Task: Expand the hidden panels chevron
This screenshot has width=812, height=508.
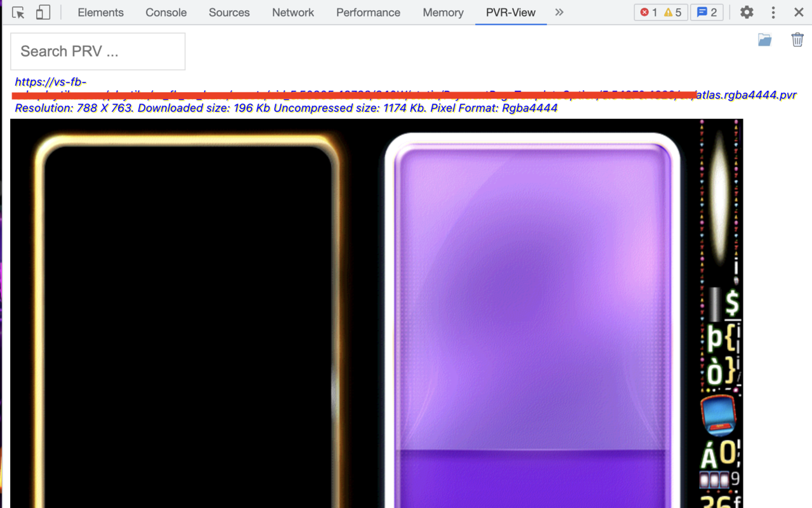Action: [558, 12]
